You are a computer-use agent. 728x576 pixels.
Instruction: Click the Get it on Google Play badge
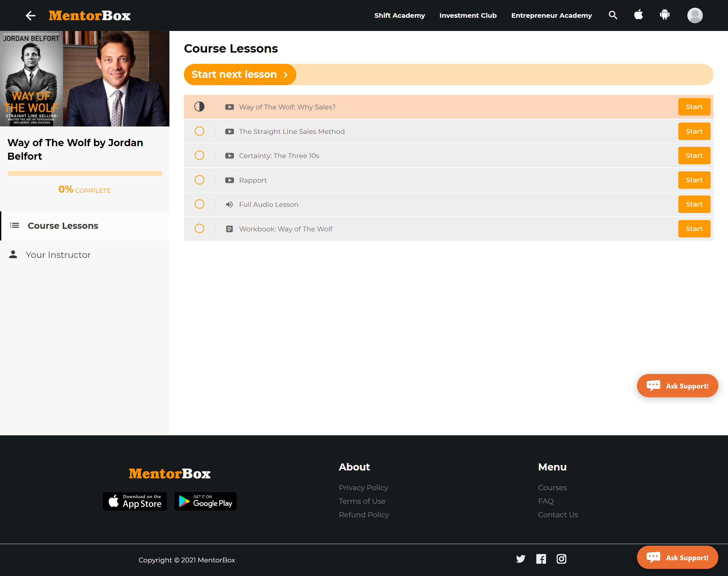pos(205,501)
